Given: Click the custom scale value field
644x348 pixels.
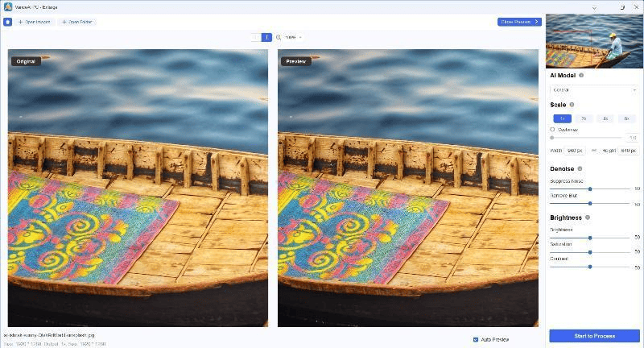Looking at the screenshot, I should click(633, 138).
